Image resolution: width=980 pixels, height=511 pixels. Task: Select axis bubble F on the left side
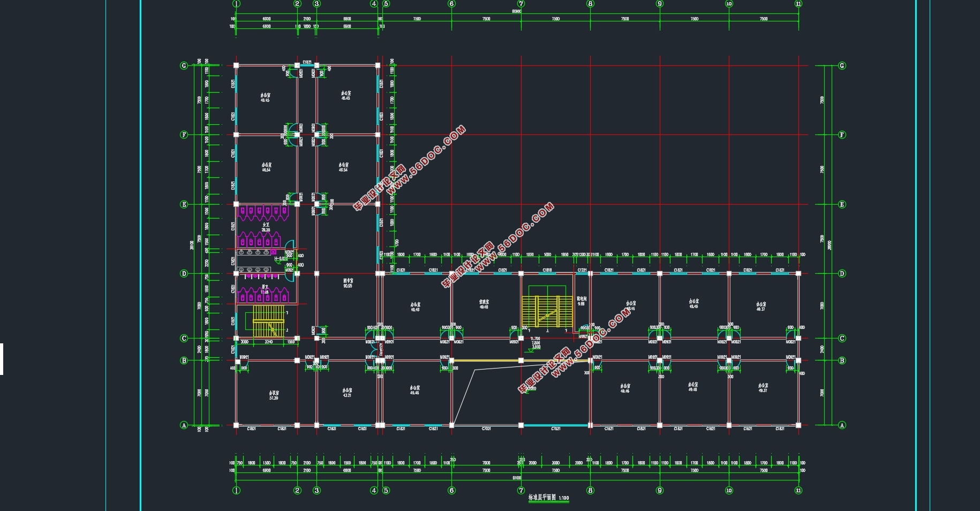point(184,134)
